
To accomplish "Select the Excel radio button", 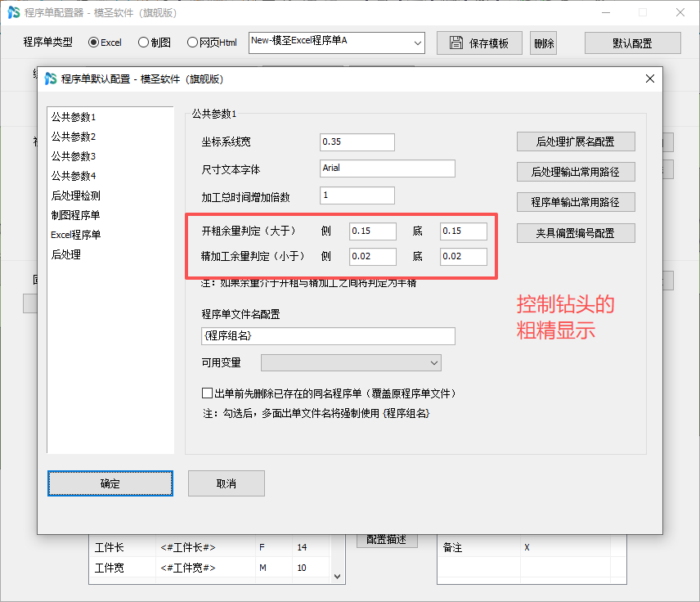I will [94, 43].
